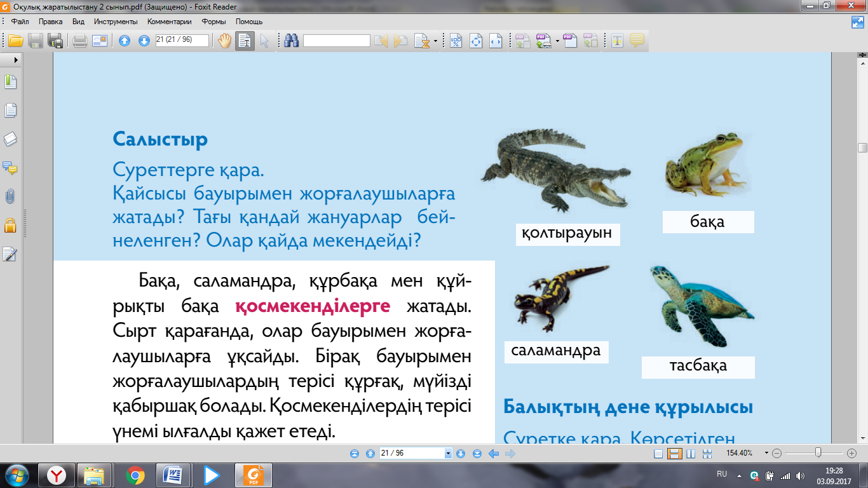
Task: Open the attachments paperclip panel
Action: (x=10, y=197)
